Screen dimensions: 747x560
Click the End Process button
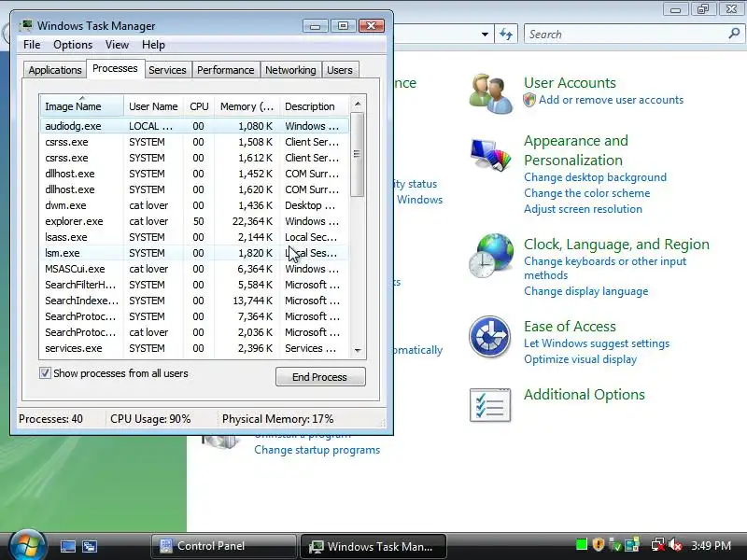pyautogui.click(x=320, y=377)
